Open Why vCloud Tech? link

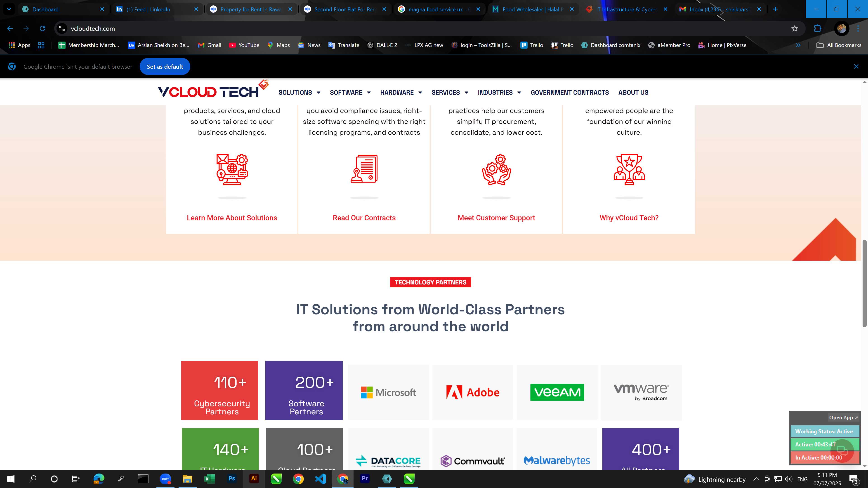pos(629,218)
